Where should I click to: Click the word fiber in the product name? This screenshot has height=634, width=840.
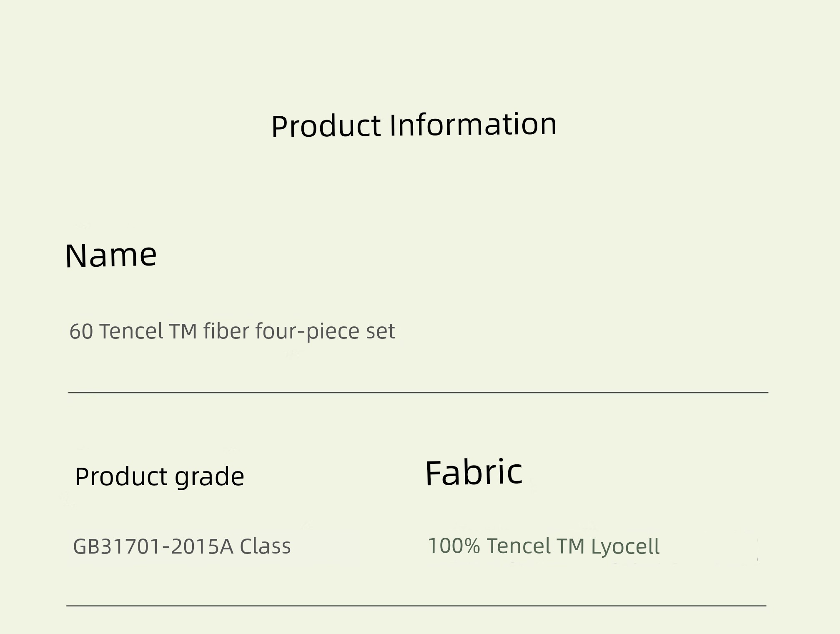226,331
